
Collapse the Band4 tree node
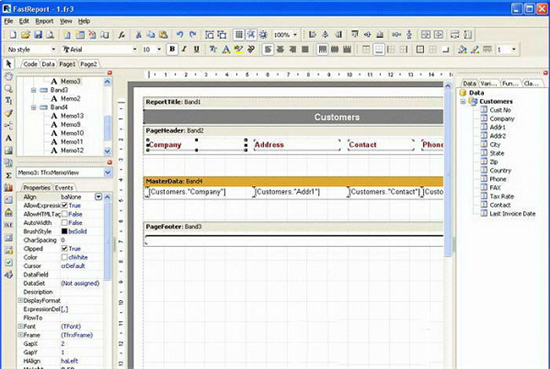pyautogui.click(x=34, y=107)
